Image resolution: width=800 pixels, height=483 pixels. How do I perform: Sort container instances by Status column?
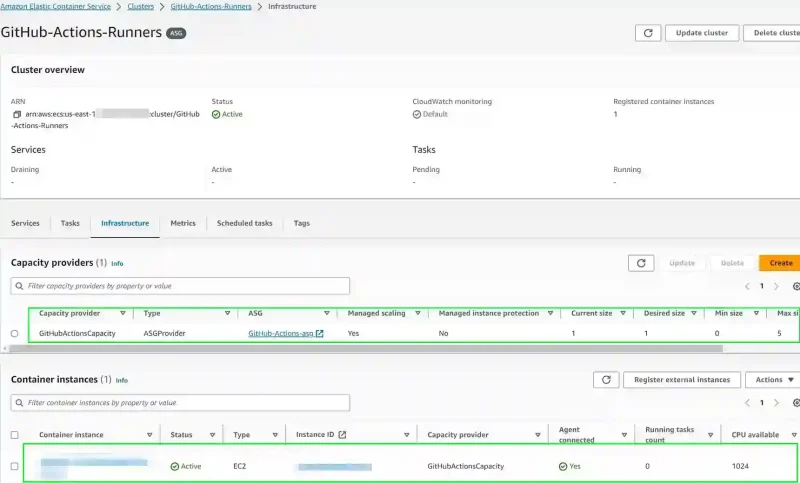[212, 435]
